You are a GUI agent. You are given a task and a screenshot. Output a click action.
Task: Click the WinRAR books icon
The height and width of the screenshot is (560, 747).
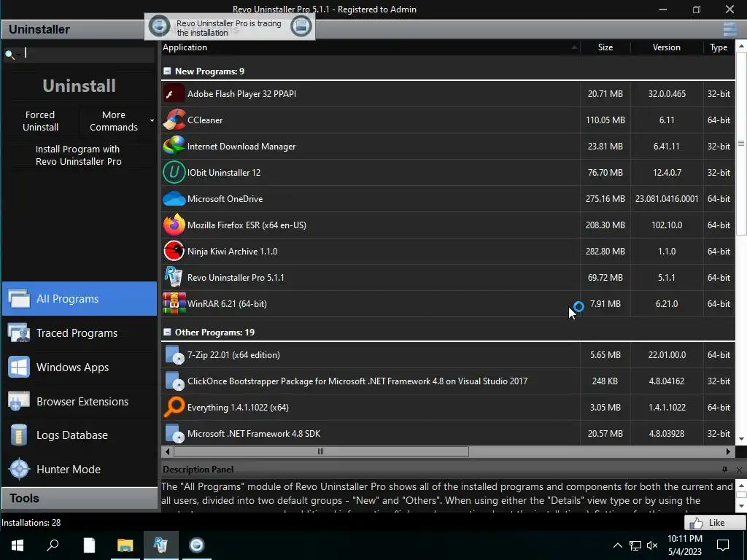tap(174, 303)
